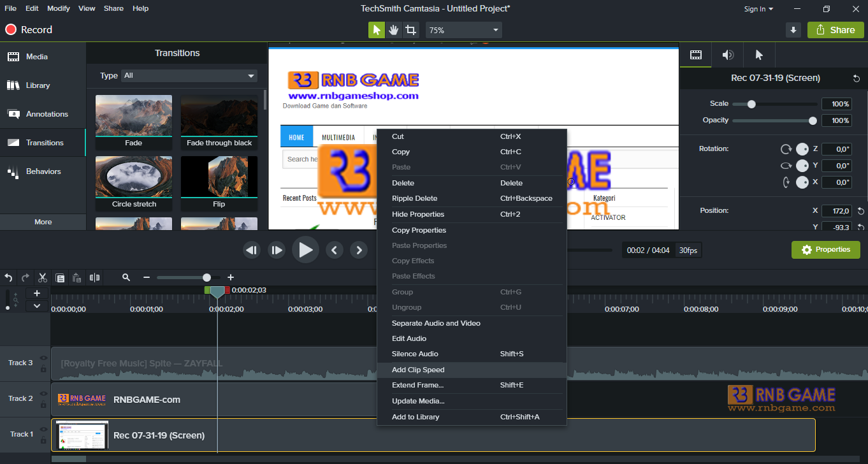The width and height of the screenshot is (868, 464).
Task: Click the Position X value field
Action: tap(837, 211)
